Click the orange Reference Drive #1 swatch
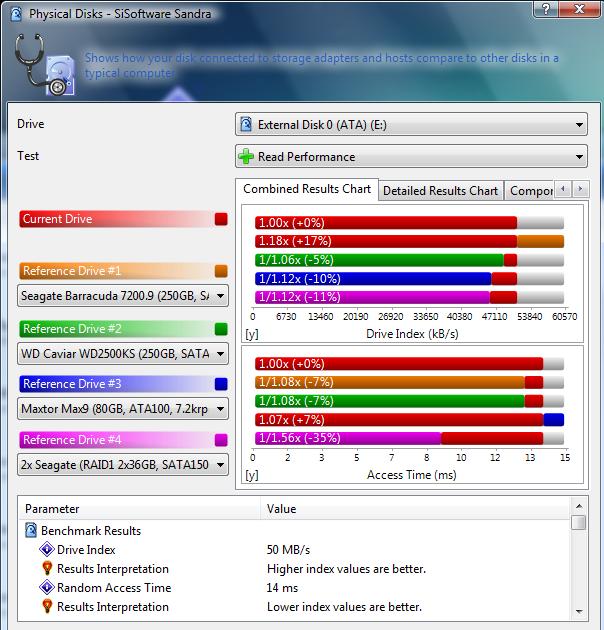The image size is (604, 630). [x=221, y=271]
